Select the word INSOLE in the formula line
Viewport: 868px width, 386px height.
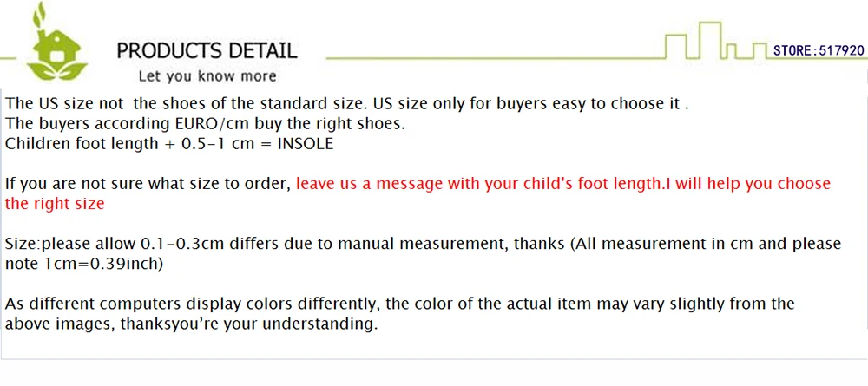[x=305, y=144]
